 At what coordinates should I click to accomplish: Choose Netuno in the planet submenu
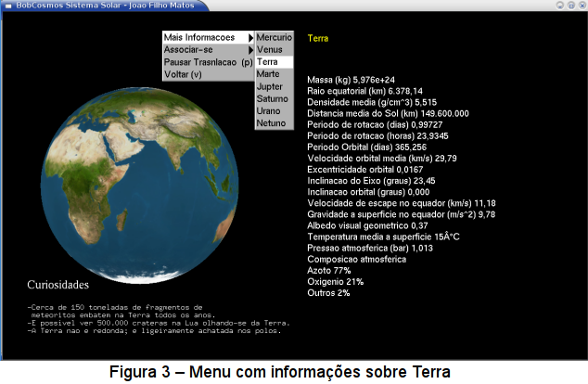[x=275, y=123]
